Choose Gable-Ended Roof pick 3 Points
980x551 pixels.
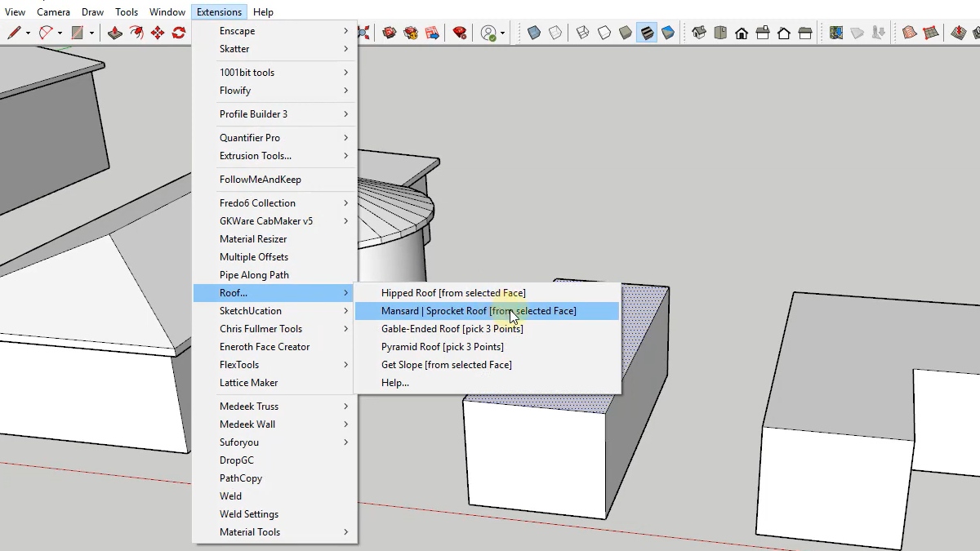point(487,329)
